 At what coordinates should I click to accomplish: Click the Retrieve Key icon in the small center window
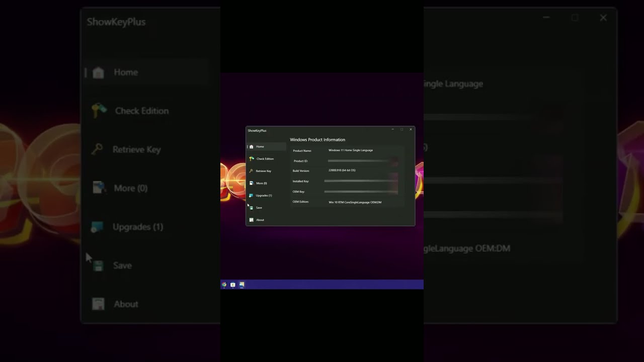tap(251, 171)
